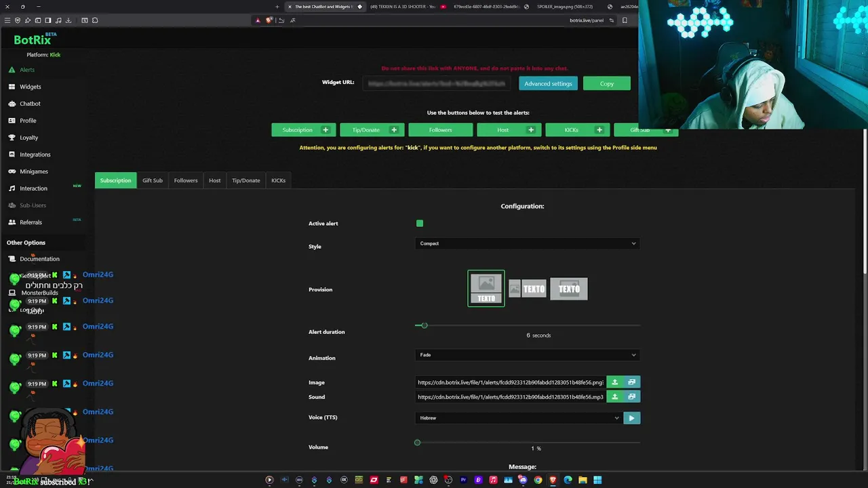Click the Sound URL input field

[x=511, y=396]
